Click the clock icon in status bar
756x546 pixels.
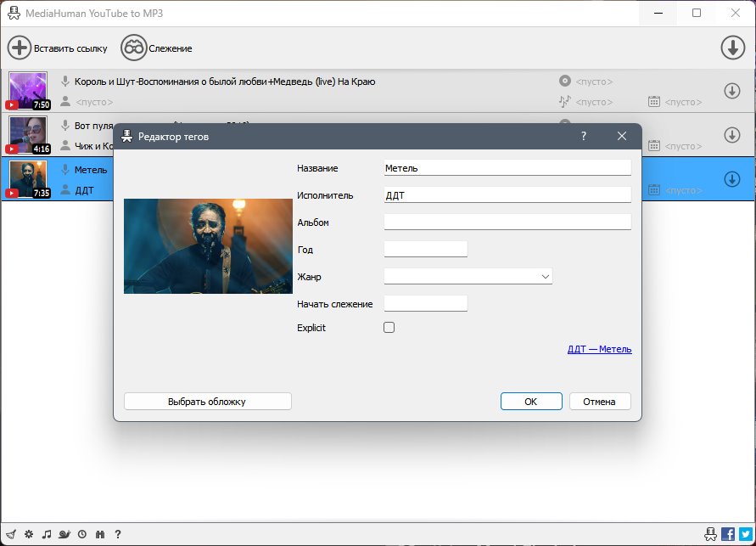click(x=82, y=534)
